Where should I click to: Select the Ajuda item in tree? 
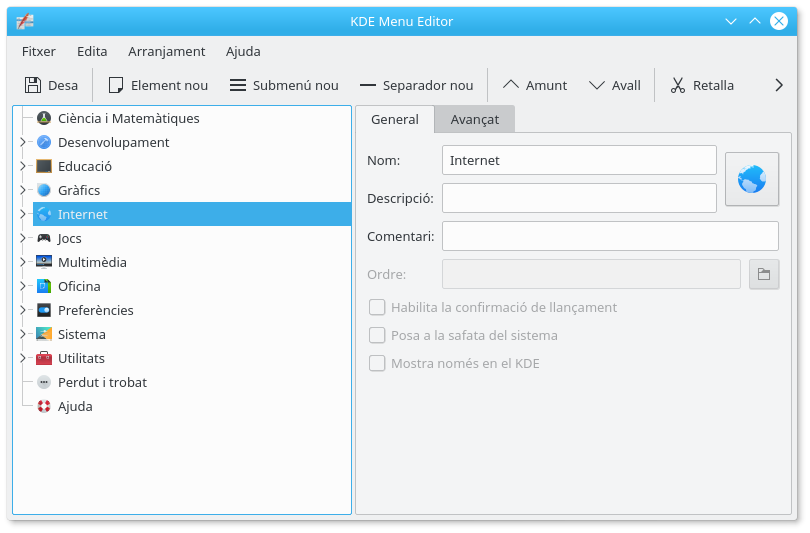(74, 406)
